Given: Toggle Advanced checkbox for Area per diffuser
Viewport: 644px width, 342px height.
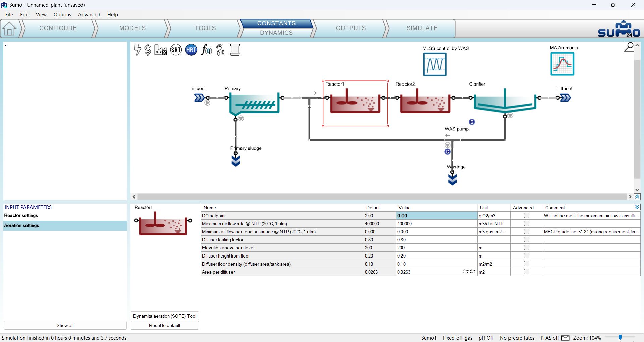Looking at the screenshot, I should pyautogui.click(x=527, y=272).
